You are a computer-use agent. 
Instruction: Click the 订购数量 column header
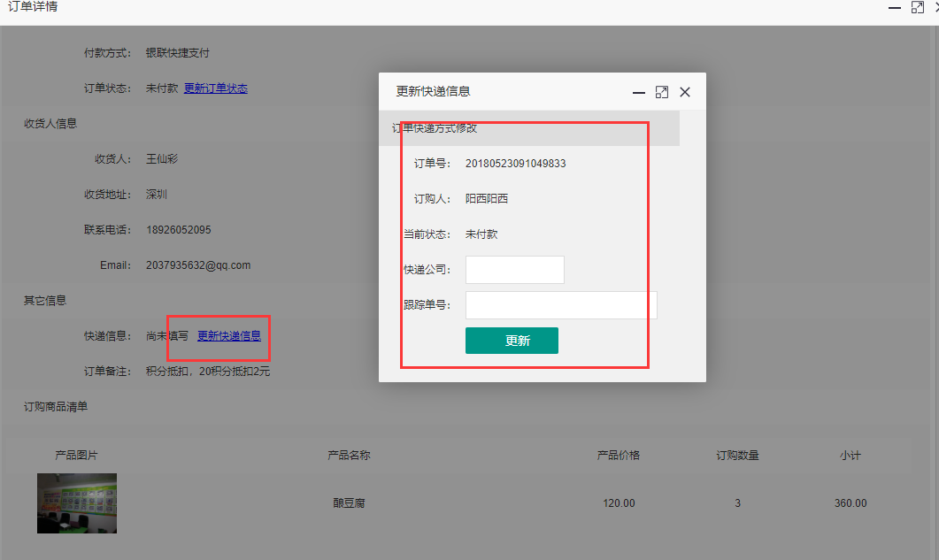click(x=737, y=456)
